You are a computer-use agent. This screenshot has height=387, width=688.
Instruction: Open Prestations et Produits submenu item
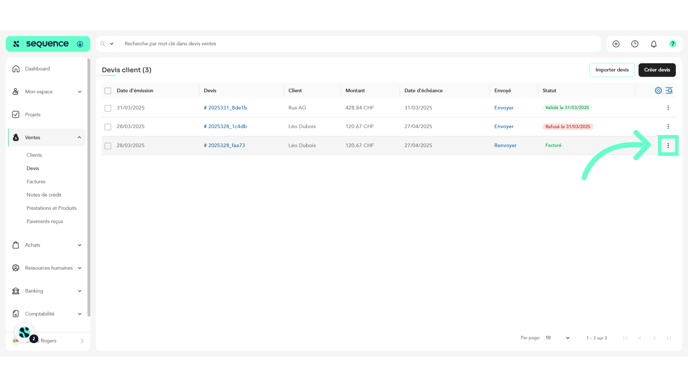tap(51, 208)
